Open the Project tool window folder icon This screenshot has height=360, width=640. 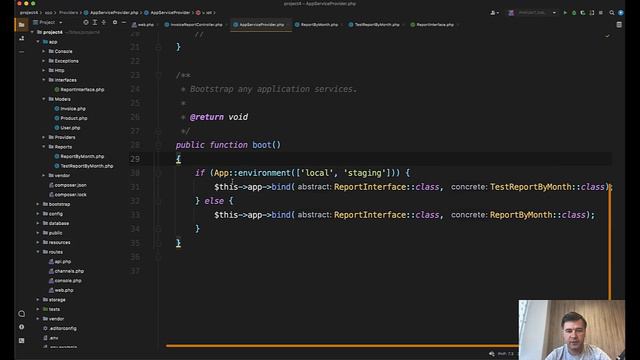21,24
